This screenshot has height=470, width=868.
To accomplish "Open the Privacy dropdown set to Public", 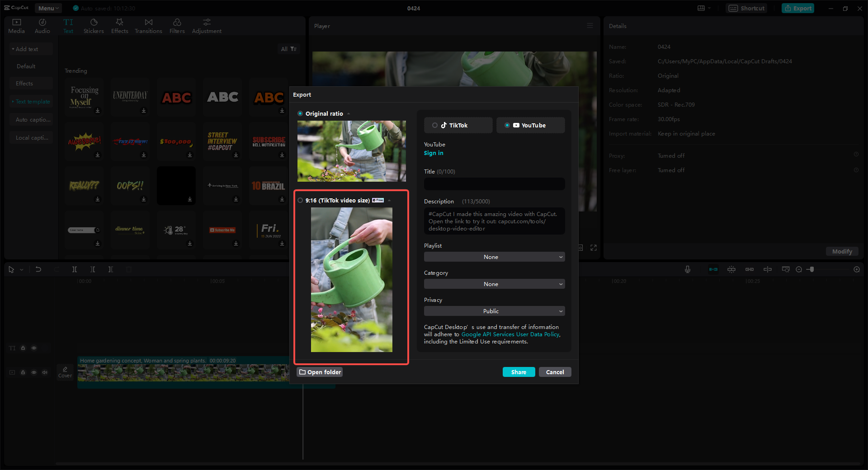I will point(494,311).
